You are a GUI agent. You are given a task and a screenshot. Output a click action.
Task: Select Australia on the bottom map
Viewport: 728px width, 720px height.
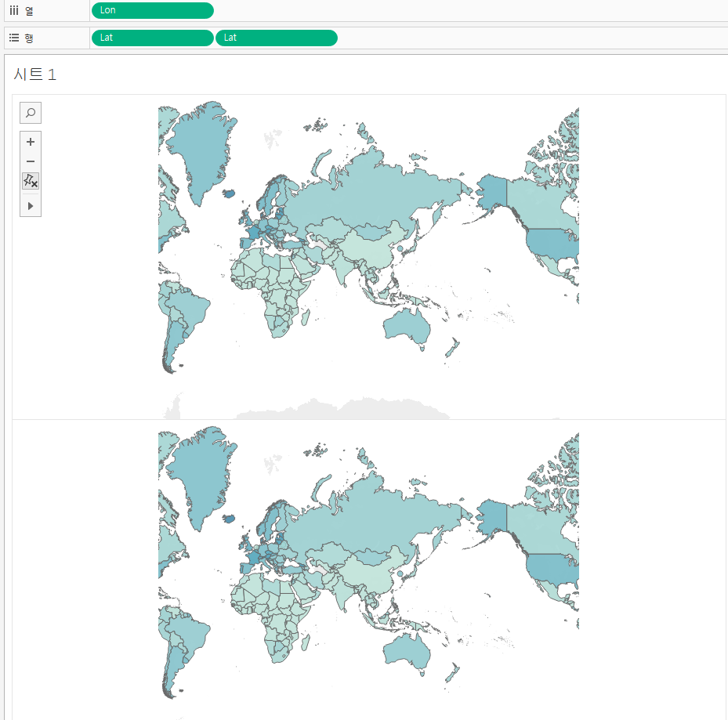(406, 652)
